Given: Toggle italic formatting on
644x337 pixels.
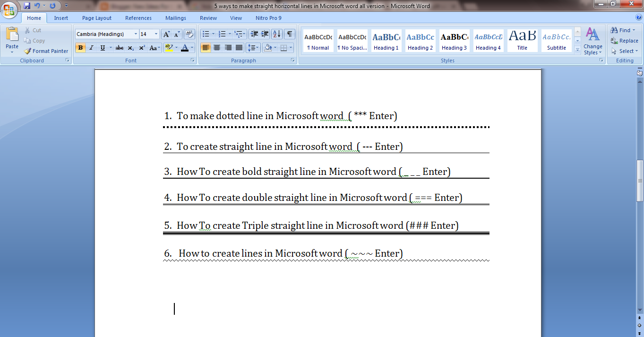Looking at the screenshot, I should [91, 48].
